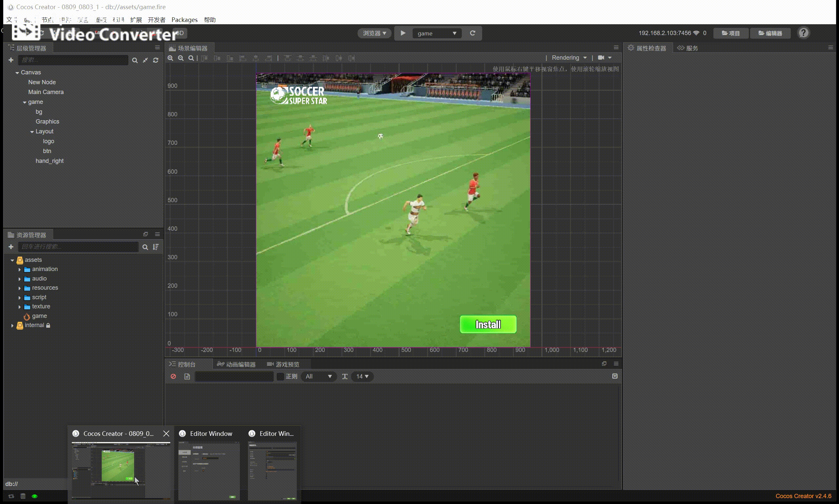This screenshot has width=839, height=504.
Task: Open the console log file icon
Action: [x=187, y=376]
